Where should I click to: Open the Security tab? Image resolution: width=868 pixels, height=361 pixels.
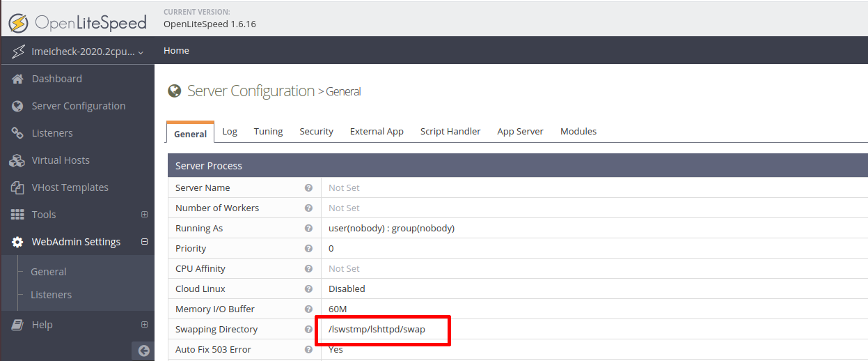(x=316, y=131)
